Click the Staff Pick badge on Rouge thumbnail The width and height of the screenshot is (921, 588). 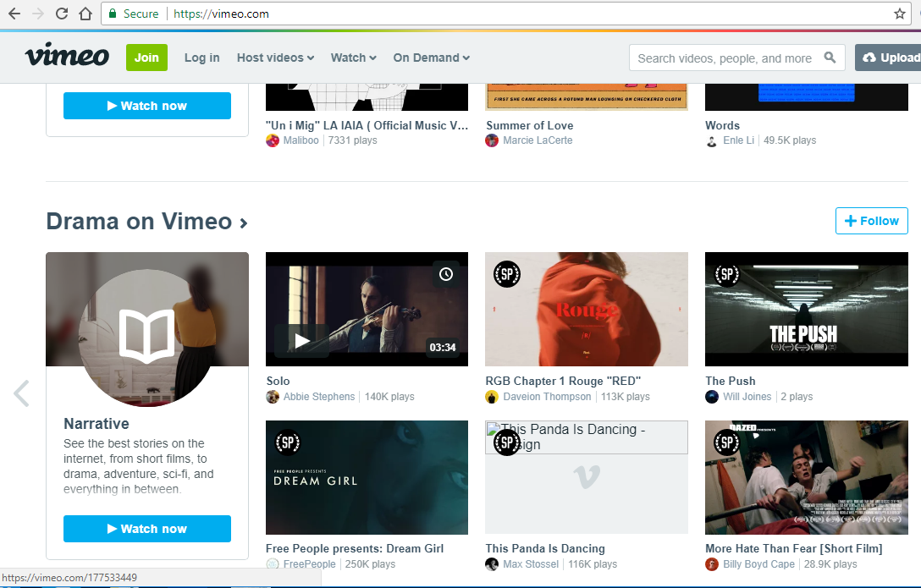pos(507,274)
